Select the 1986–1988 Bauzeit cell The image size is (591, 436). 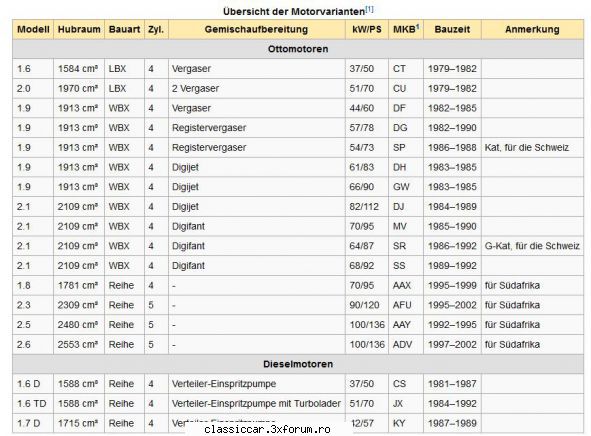tap(452, 147)
